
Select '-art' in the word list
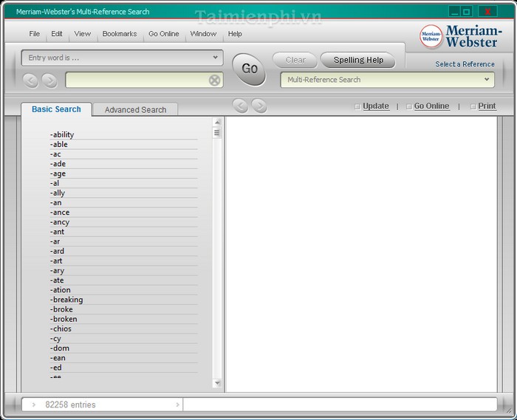tap(56, 261)
